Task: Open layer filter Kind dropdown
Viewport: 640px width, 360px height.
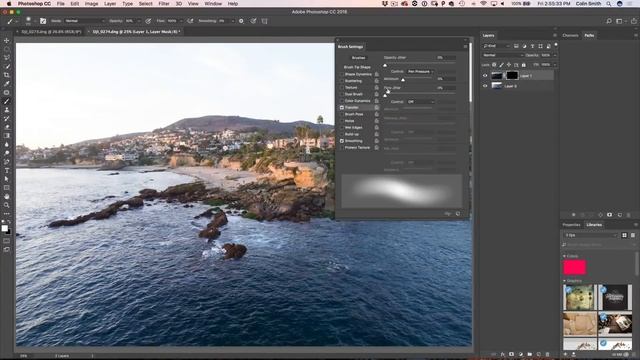Action: pos(496,46)
